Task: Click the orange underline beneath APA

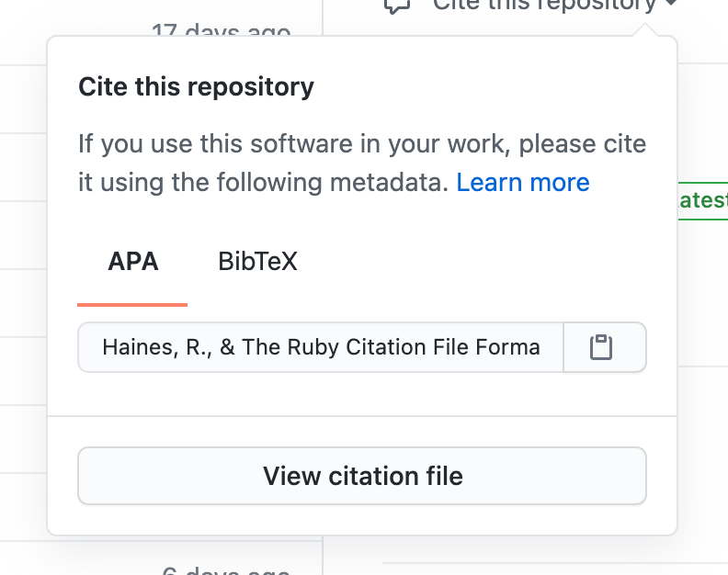Action: pyautogui.click(x=132, y=304)
